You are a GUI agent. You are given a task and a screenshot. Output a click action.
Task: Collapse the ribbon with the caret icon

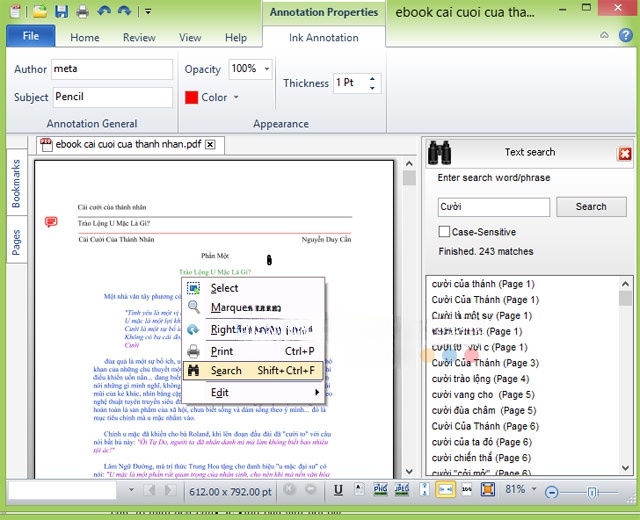[604, 35]
